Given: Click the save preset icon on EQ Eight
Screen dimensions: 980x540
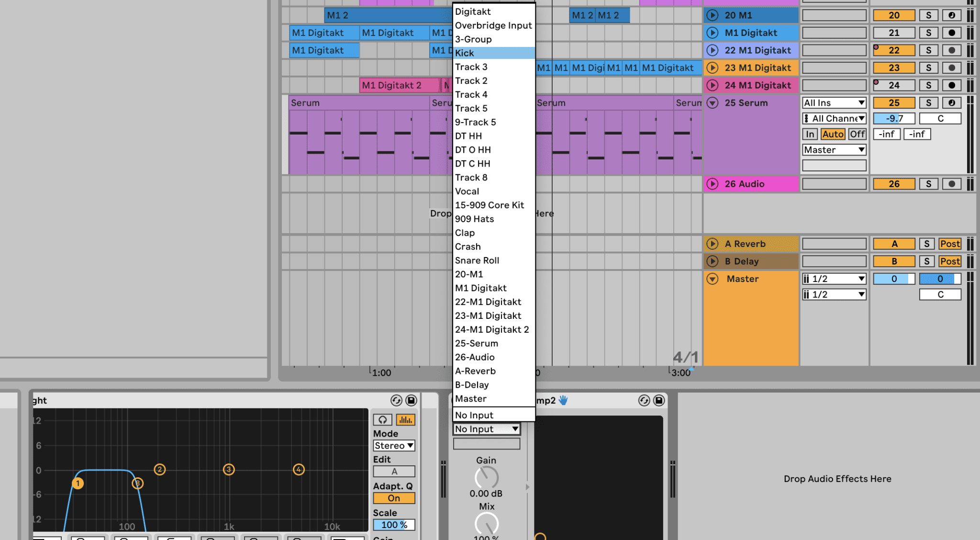Looking at the screenshot, I should pyautogui.click(x=411, y=400).
